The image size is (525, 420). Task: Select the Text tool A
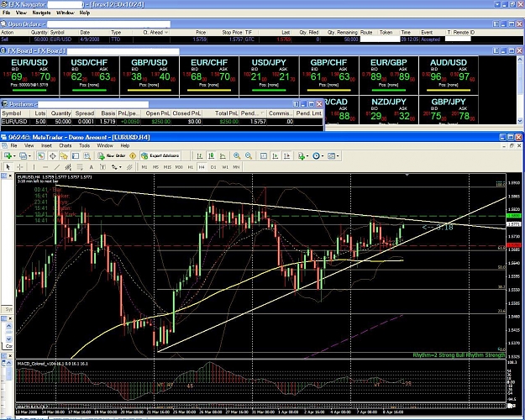tap(91, 167)
